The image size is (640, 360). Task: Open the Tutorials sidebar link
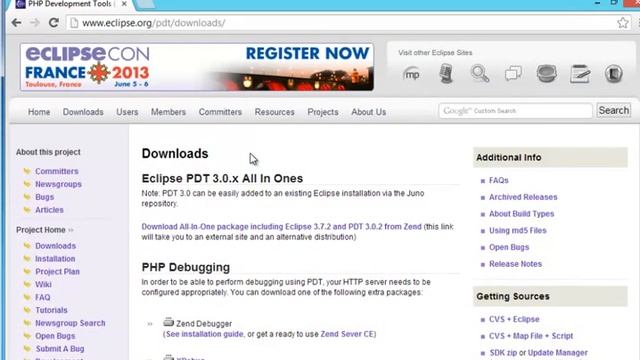pos(51,310)
